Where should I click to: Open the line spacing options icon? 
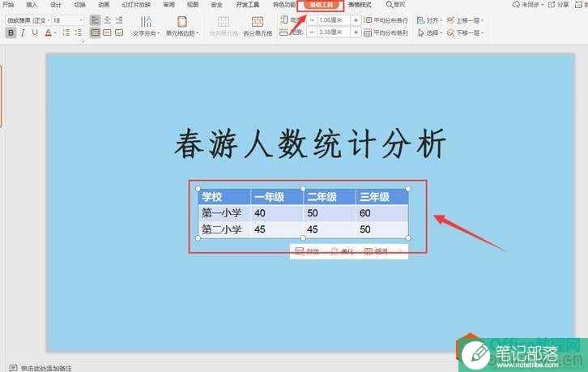pos(66,33)
